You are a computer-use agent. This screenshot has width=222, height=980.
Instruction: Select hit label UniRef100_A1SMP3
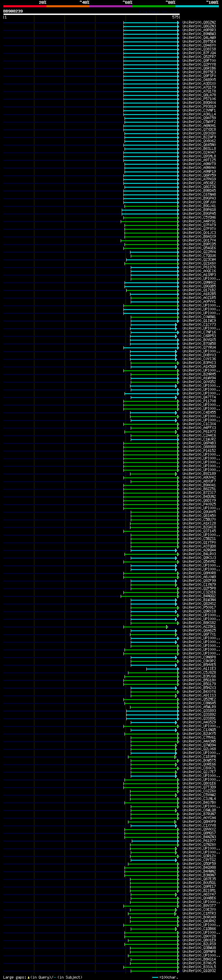[199, 275]
